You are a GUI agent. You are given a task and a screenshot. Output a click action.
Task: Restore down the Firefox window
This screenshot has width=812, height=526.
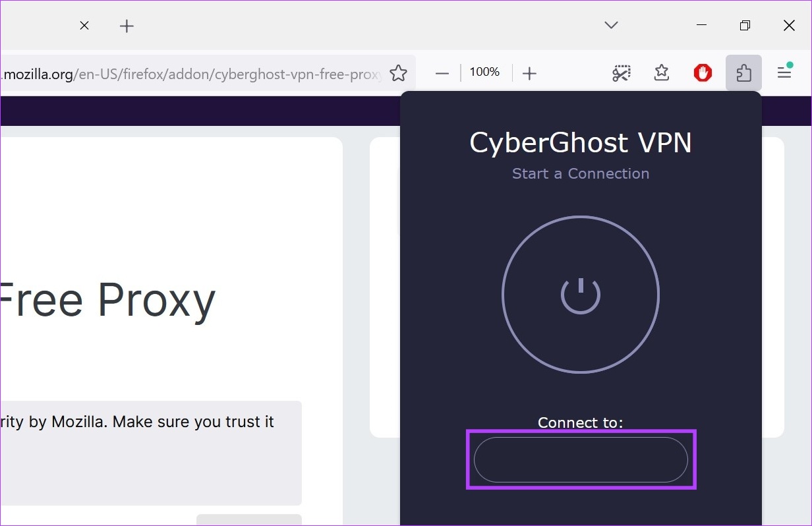pos(745,25)
